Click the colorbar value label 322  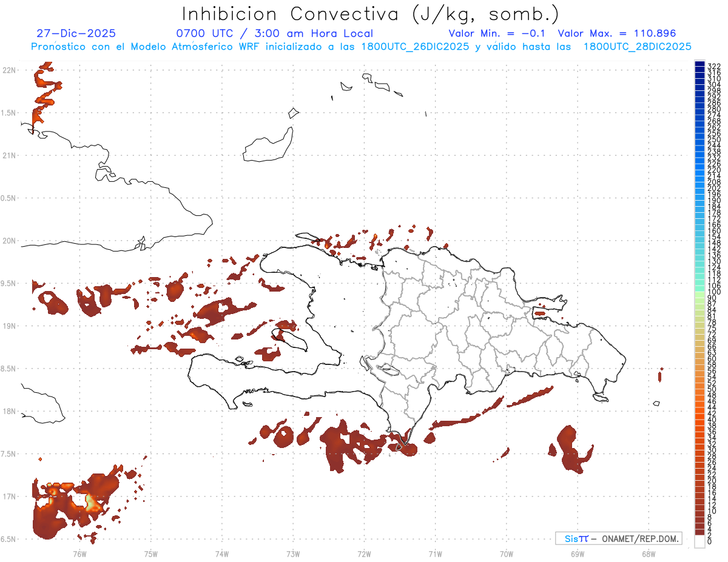714,65
